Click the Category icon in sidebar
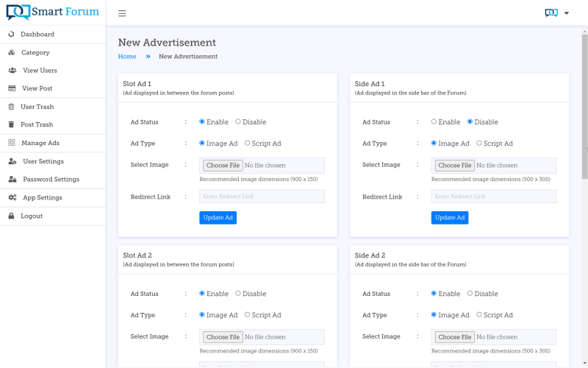The image size is (588, 368). (12, 52)
